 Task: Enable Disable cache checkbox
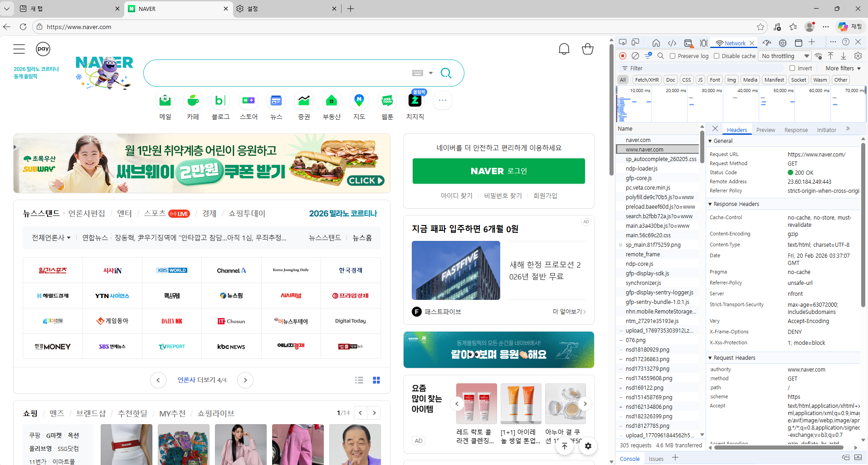pos(717,56)
